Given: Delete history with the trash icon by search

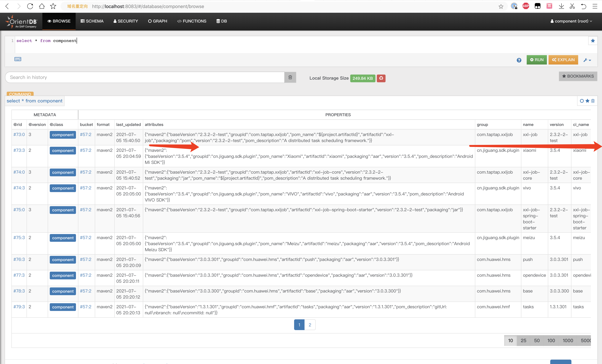Looking at the screenshot, I should click(290, 77).
